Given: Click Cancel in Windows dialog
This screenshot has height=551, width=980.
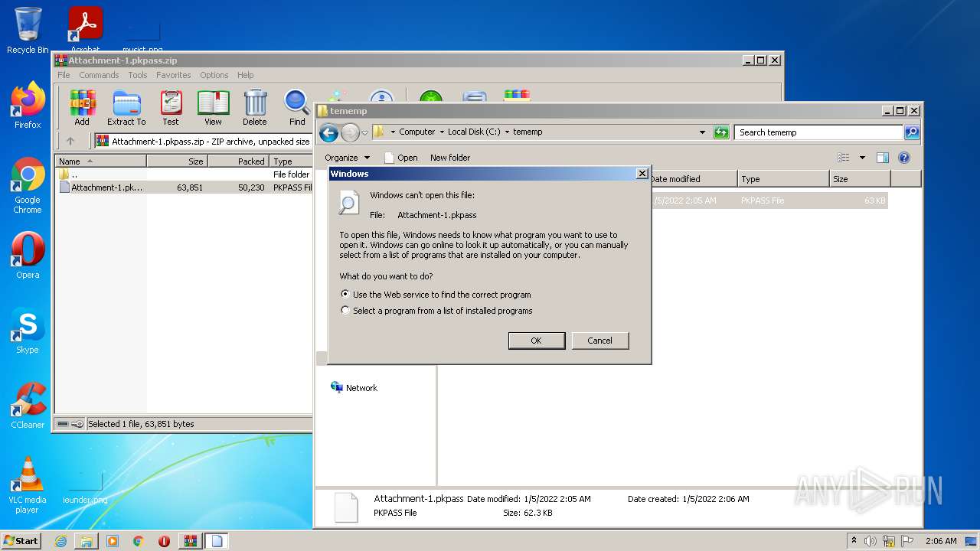Looking at the screenshot, I should 600,341.
